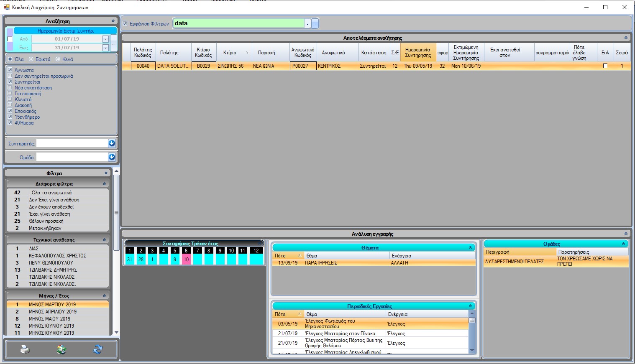The width and height of the screenshot is (635, 364).
Task: Click the printer icon in bottom toolbar
Action: click(25, 349)
